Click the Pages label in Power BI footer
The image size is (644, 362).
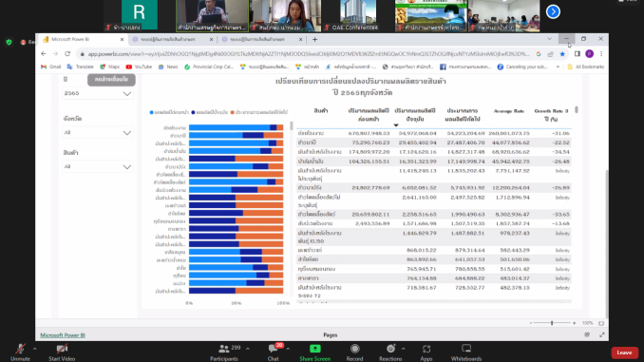point(331,335)
